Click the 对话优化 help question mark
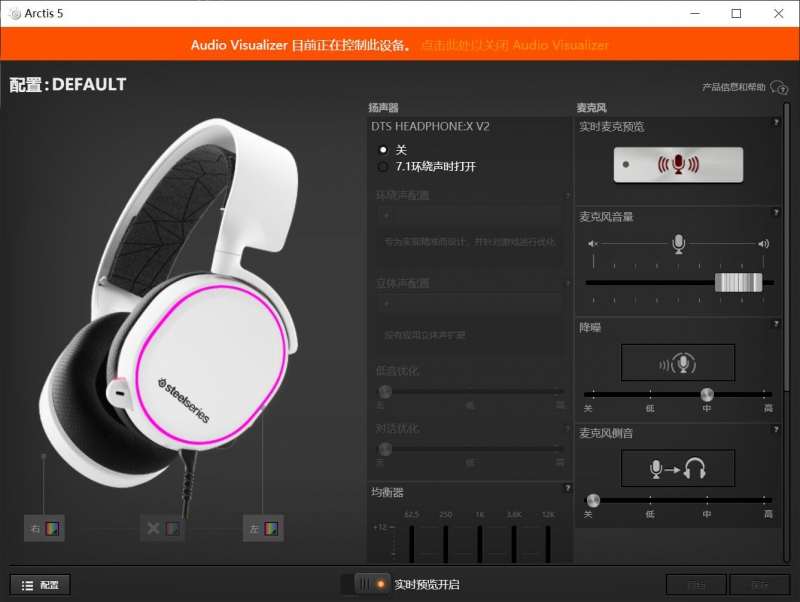This screenshot has width=800, height=602. coord(567,429)
